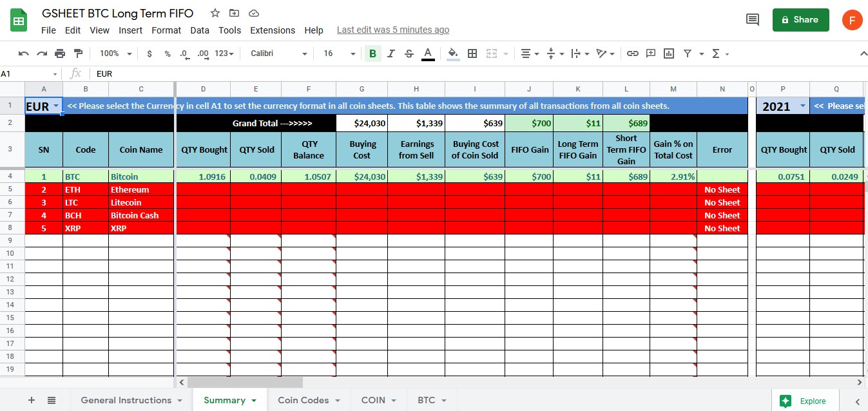Viewport: 868px width, 411px height.
Task: Click the Insert chart icon
Action: (669, 53)
